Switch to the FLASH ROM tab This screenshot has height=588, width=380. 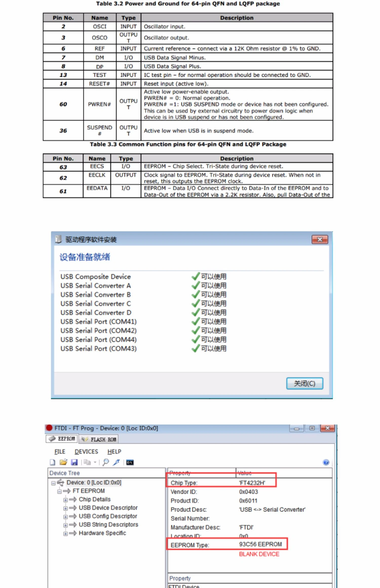[x=99, y=439]
